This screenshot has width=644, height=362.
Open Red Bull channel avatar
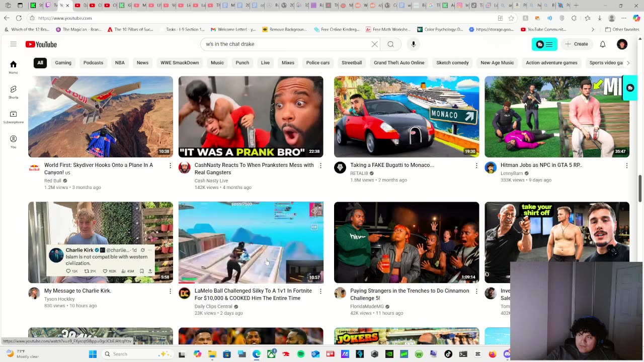[x=34, y=168]
